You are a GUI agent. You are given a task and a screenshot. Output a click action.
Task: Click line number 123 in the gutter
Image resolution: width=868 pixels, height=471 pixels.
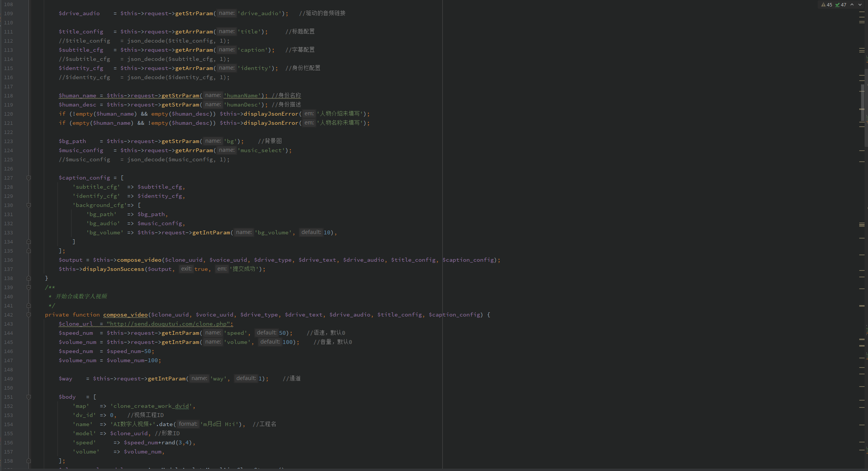pos(8,141)
